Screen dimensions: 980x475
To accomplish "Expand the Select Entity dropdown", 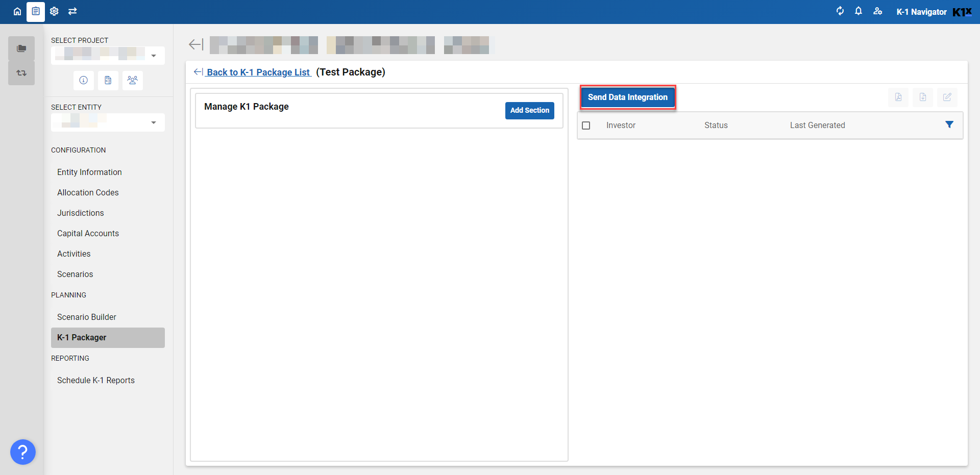I will coord(154,122).
